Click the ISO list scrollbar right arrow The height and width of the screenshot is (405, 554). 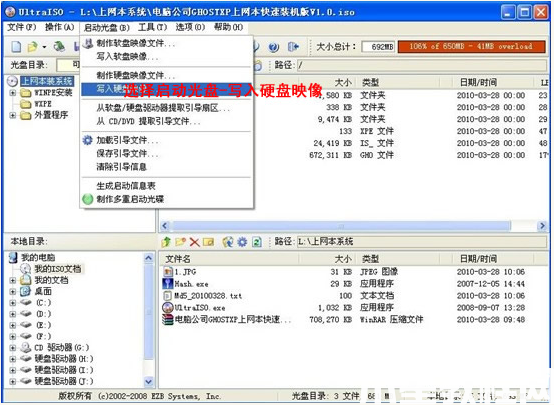[542, 226]
